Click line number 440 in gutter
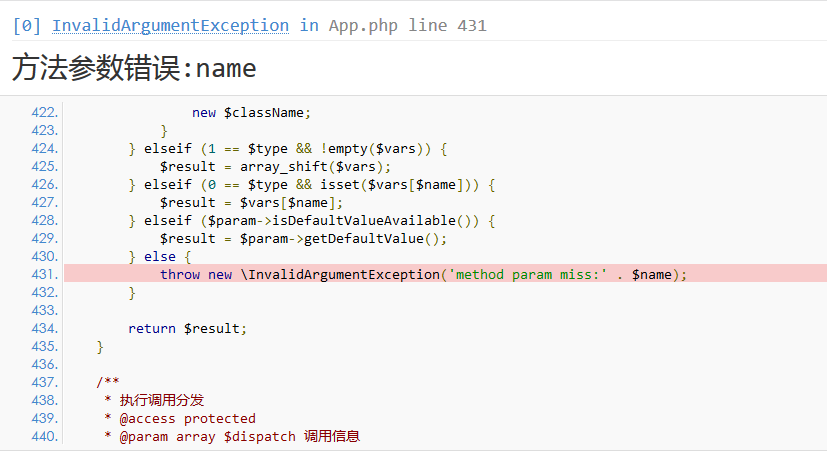This screenshot has width=827, height=461. pos(44,436)
